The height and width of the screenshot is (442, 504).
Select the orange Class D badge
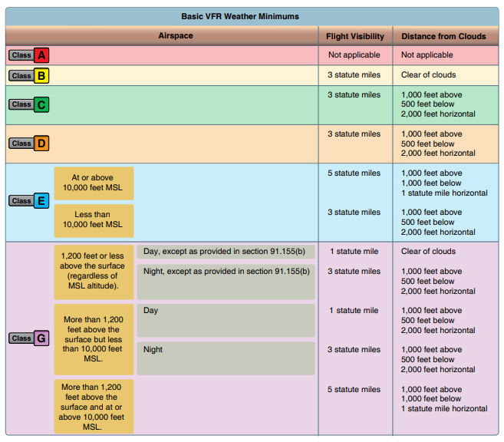[x=29, y=143]
